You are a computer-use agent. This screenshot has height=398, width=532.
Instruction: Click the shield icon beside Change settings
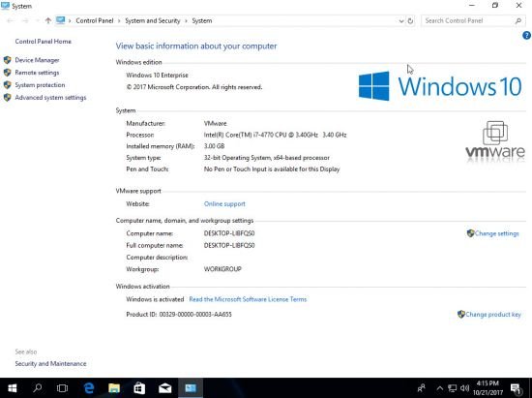pos(471,233)
